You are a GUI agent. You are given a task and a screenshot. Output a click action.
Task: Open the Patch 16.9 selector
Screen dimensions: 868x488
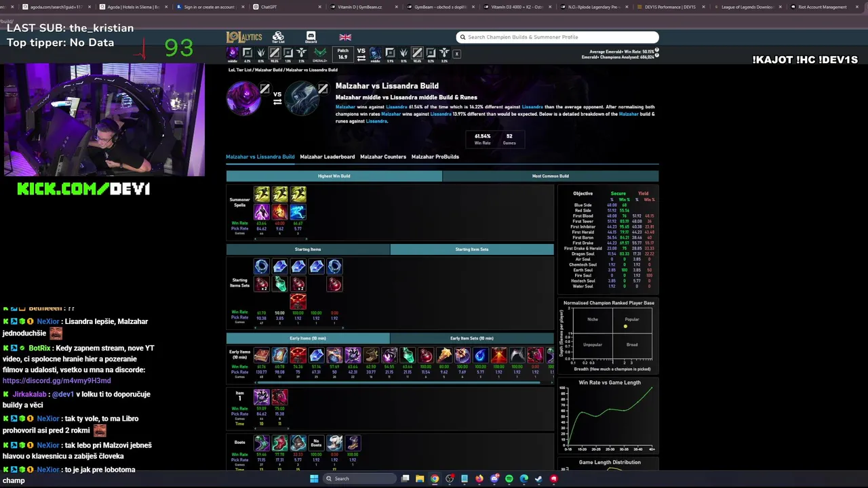pyautogui.click(x=343, y=54)
